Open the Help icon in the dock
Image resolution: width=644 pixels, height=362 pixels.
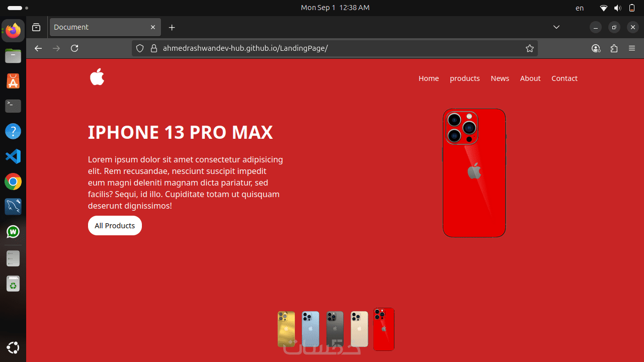tap(13, 131)
